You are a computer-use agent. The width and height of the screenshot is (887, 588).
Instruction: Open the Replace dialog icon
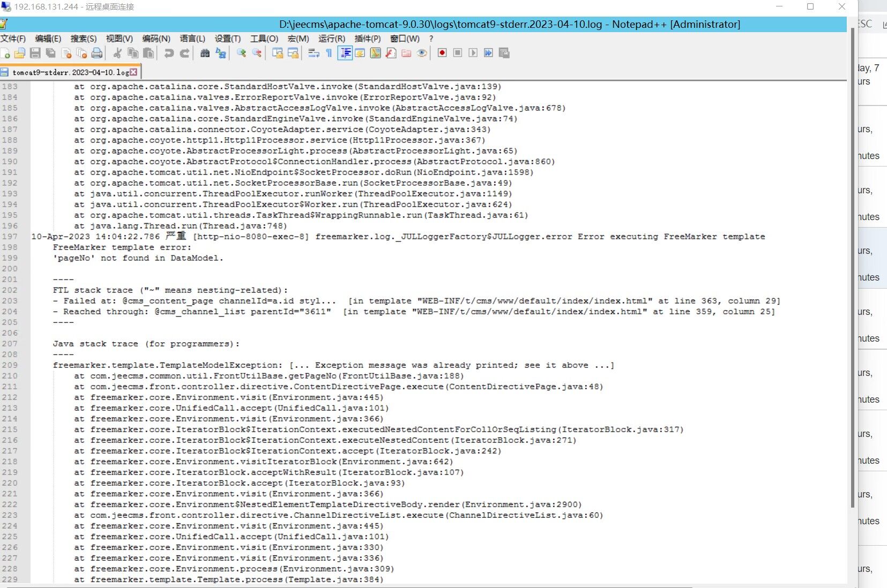220,53
